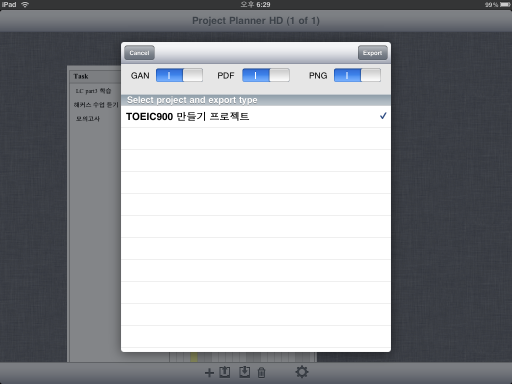Tap the Project Planner HD title
This screenshot has width=512, height=384.
click(256, 21)
